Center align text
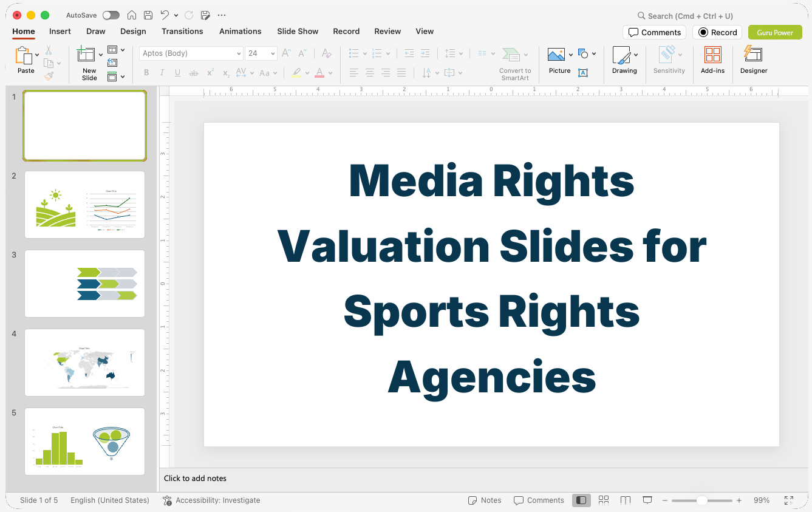 (369, 73)
